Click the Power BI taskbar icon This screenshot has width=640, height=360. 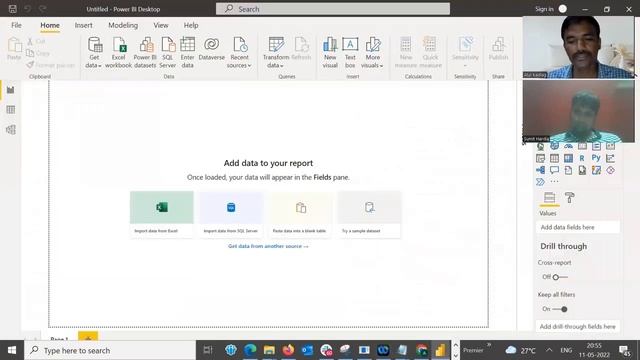pos(440,350)
